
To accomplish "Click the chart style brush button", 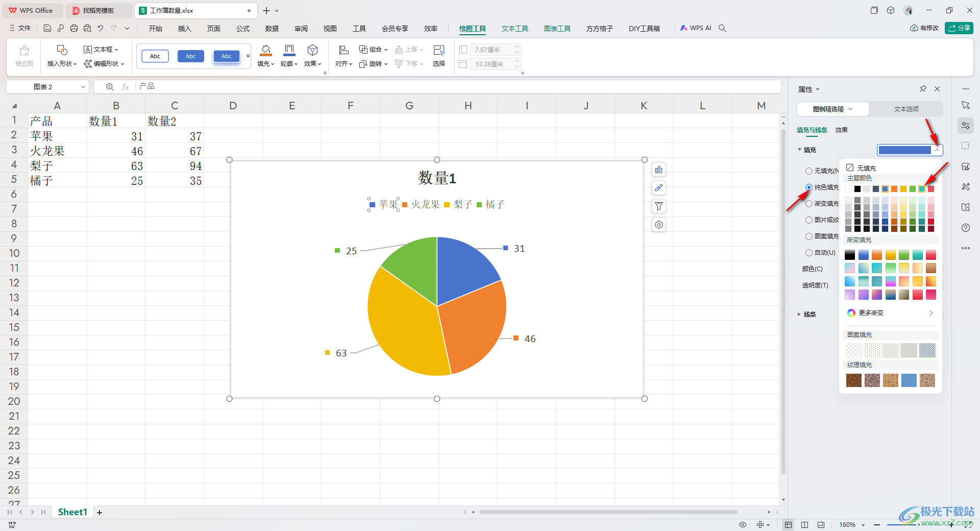I will click(659, 188).
